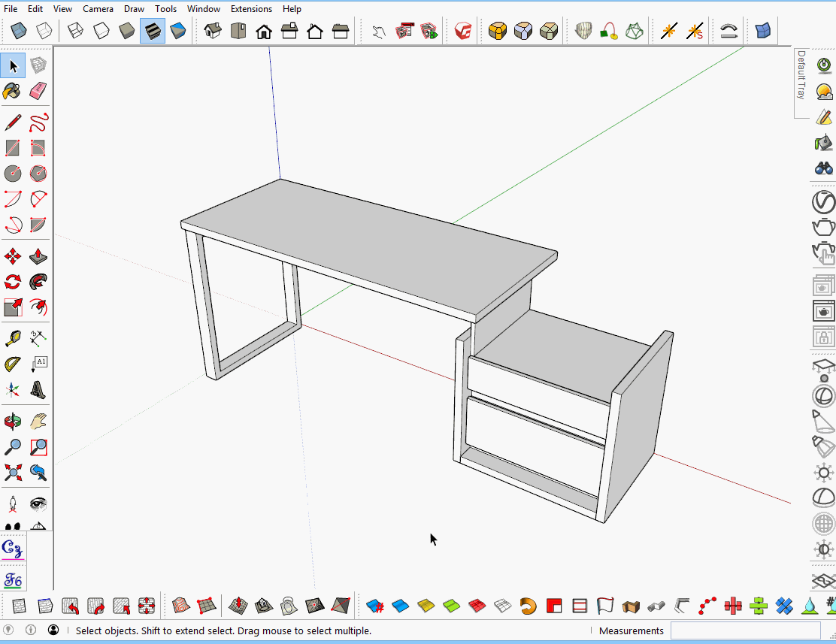Expand the Default Tray panel
Viewport: 836px width, 644px height.
801,75
